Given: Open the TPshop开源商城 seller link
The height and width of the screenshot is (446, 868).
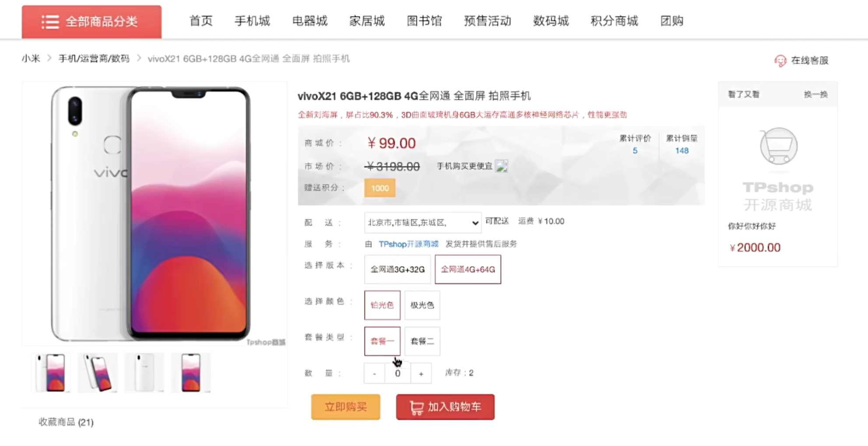Looking at the screenshot, I should coord(408,244).
